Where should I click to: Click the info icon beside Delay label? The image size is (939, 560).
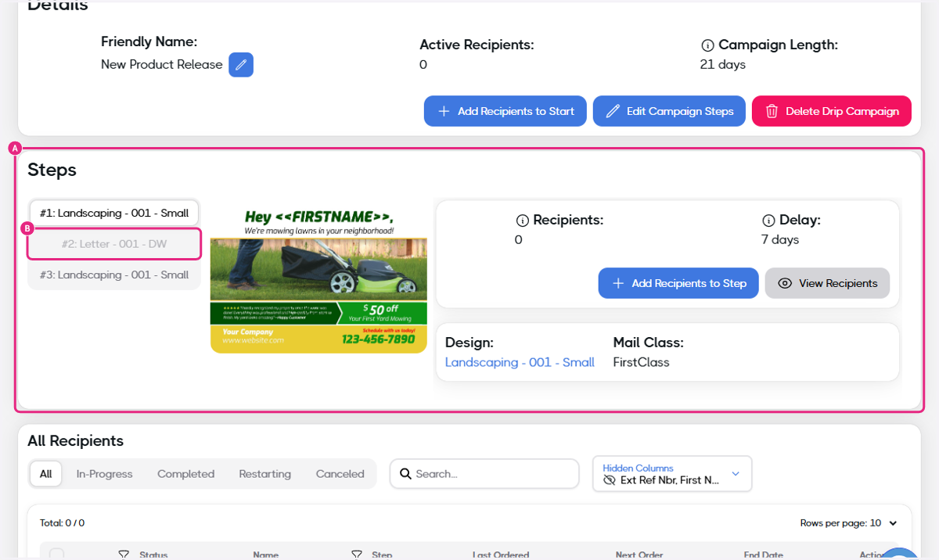[768, 221]
